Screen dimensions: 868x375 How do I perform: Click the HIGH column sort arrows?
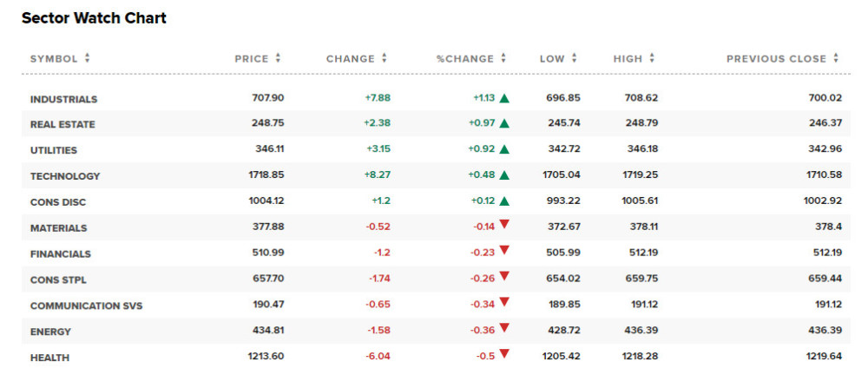point(652,59)
